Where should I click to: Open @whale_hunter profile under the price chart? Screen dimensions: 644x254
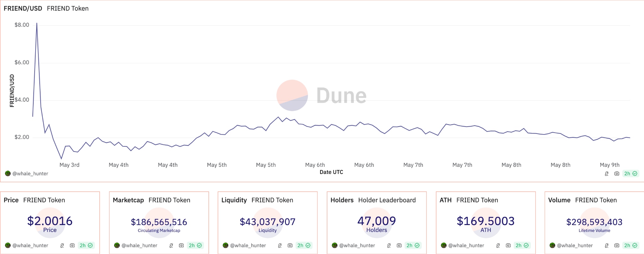coord(30,173)
